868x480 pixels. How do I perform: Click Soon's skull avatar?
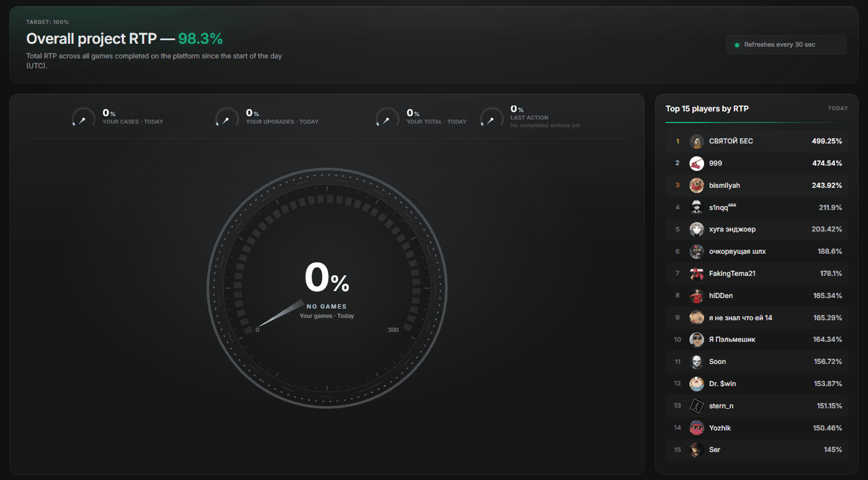tap(696, 362)
